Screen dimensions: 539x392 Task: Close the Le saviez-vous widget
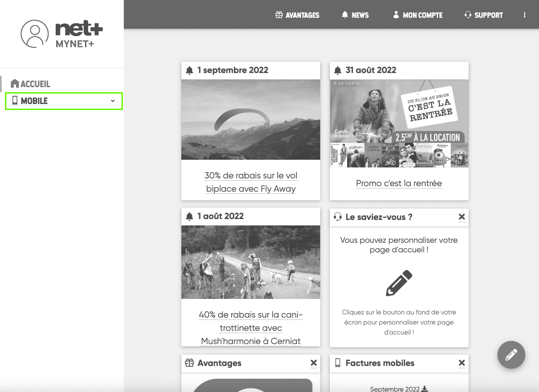pyautogui.click(x=461, y=217)
